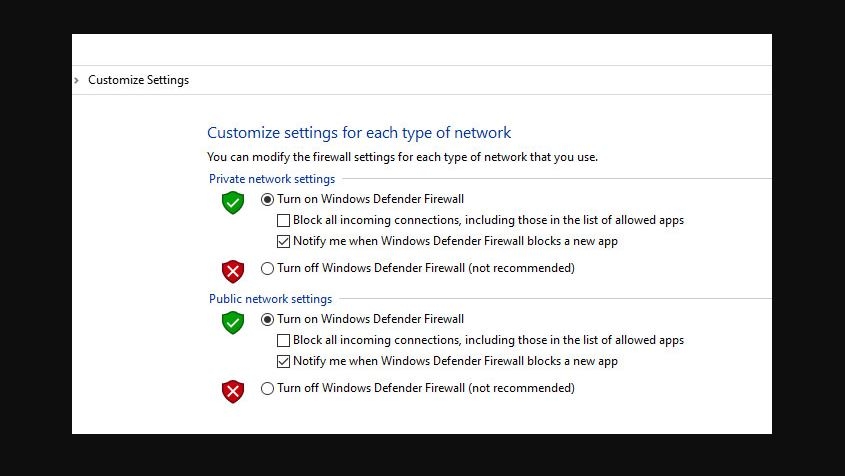The width and height of the screenshot is (845, 476).
Task: Click the red shield icon under Public network
Action: click(233, 391)
